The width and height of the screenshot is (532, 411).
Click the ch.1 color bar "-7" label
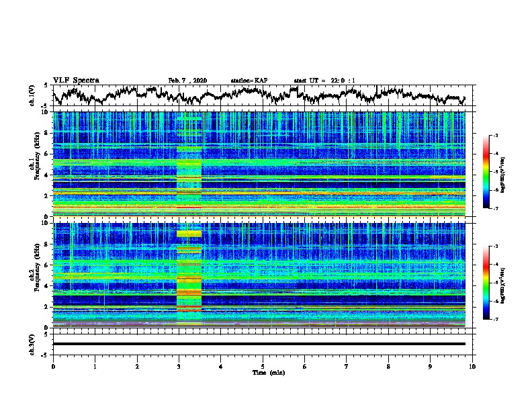point(496,208)
